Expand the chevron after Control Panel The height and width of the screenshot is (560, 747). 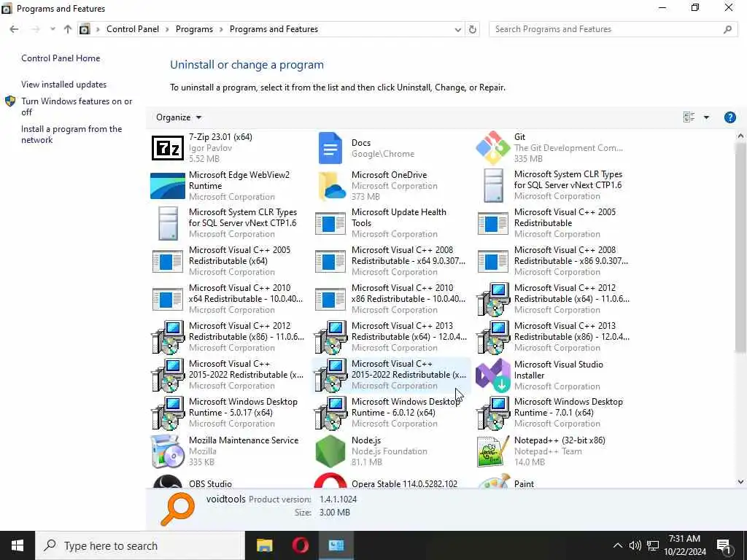click(167, 29)
